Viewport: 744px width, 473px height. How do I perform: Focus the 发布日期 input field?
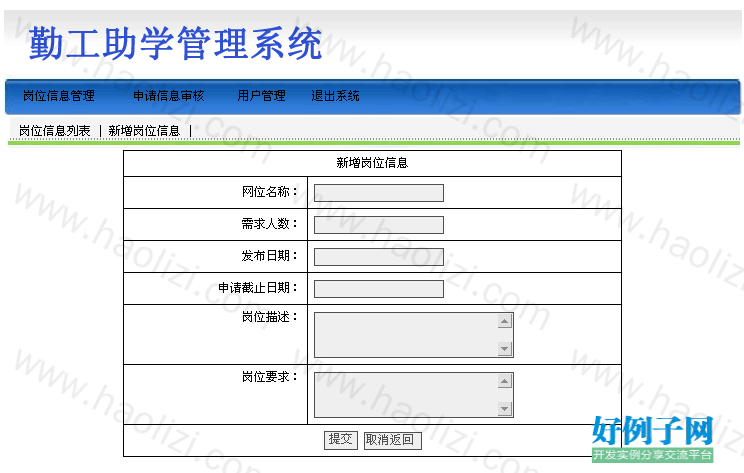tap(379, 257)
